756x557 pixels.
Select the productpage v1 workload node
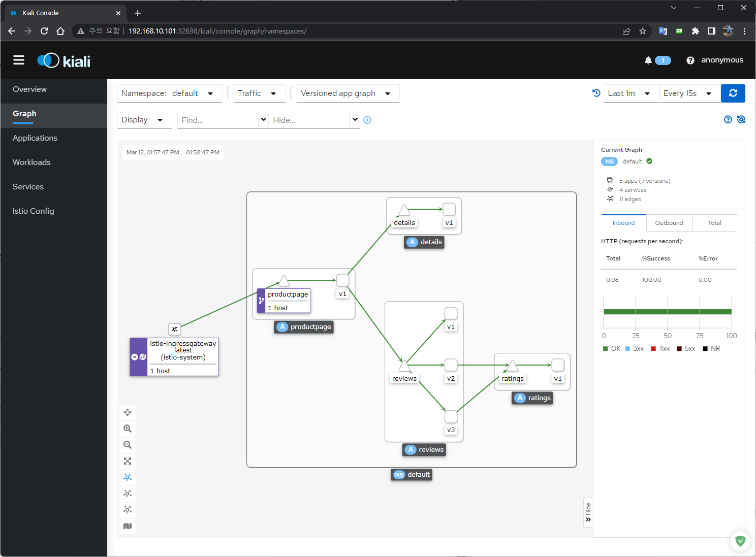tap(343, 280)
